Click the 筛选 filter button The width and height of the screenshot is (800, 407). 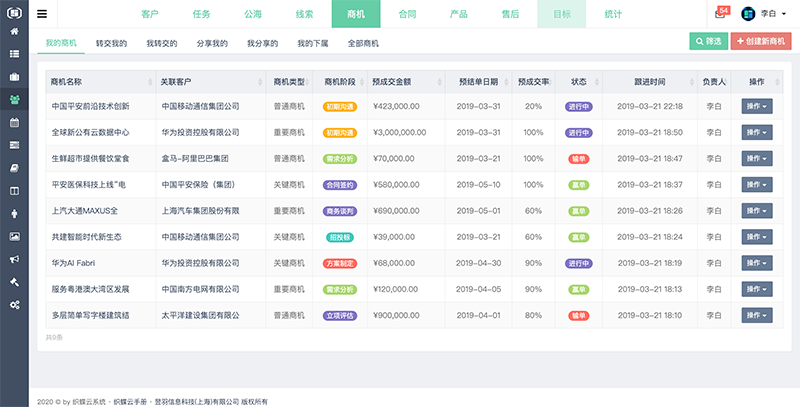[709, 41]
